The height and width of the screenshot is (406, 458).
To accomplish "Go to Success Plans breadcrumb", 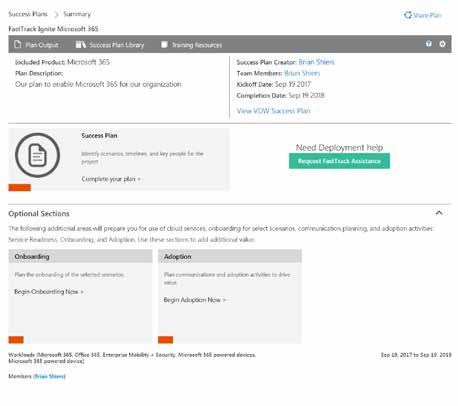I will pos(28,14).
